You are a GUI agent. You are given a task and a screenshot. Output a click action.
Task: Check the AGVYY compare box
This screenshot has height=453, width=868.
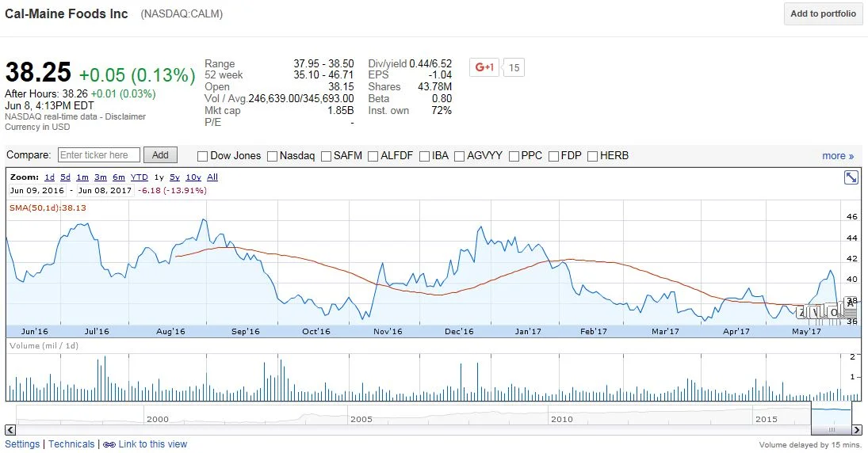tap(459, 157)
